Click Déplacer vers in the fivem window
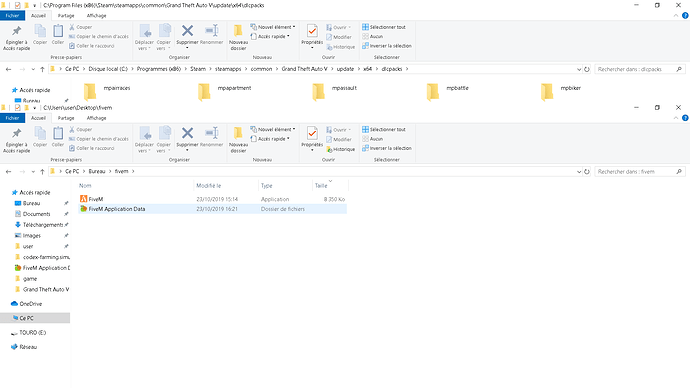The image size is (690, 388). pyautogui.click(x=144, y=139)
